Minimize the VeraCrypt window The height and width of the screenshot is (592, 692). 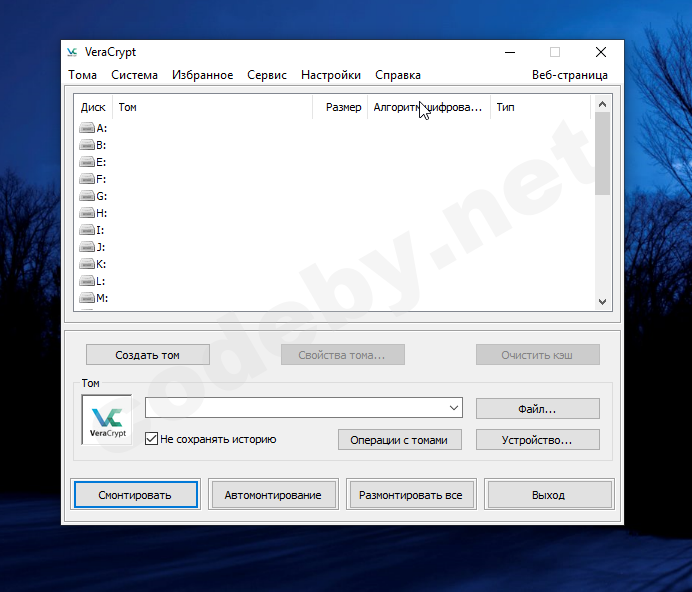(x=510, y=52)
